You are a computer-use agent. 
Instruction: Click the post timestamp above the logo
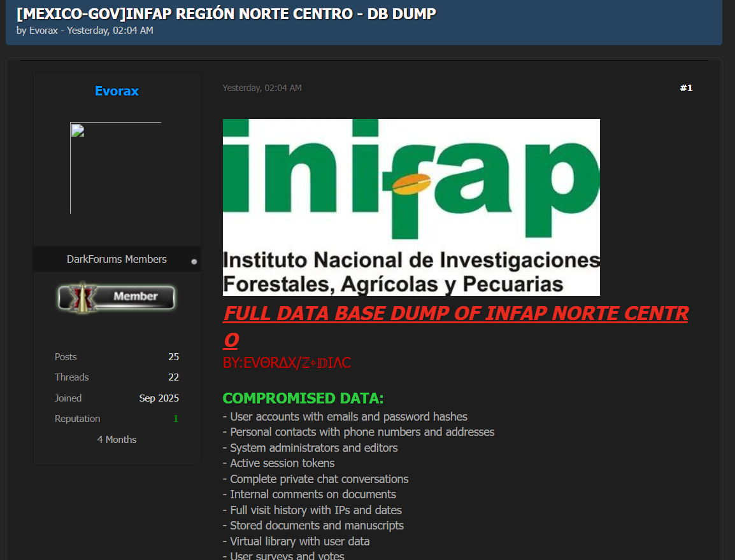pyautogui.click(x=262, y=88)
